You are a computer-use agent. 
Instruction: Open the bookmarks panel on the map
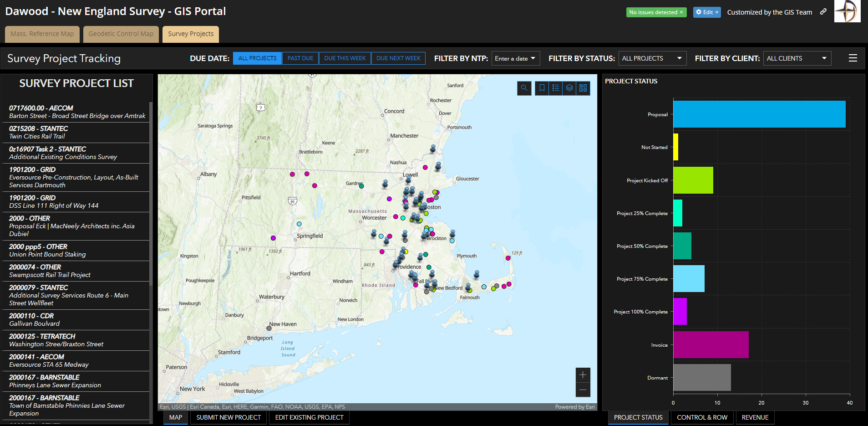pyautogui.click(x=542, y=88)
